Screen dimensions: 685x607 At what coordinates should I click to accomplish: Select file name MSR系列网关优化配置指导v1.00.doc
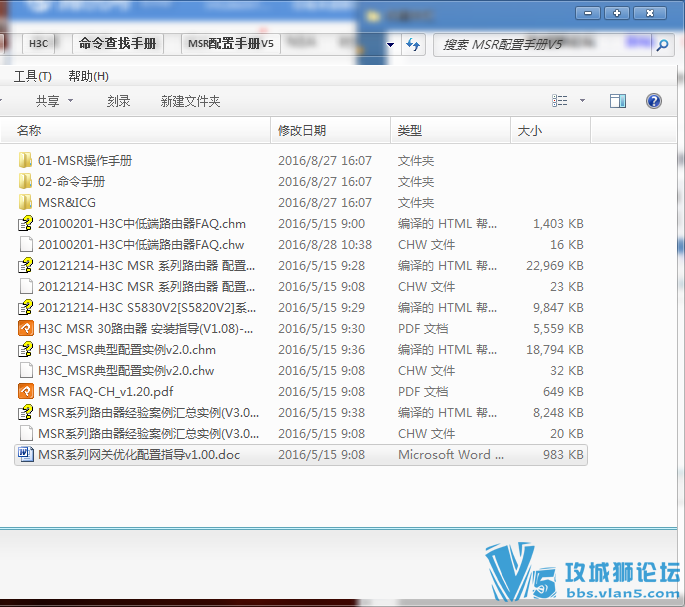click(139, 454)
